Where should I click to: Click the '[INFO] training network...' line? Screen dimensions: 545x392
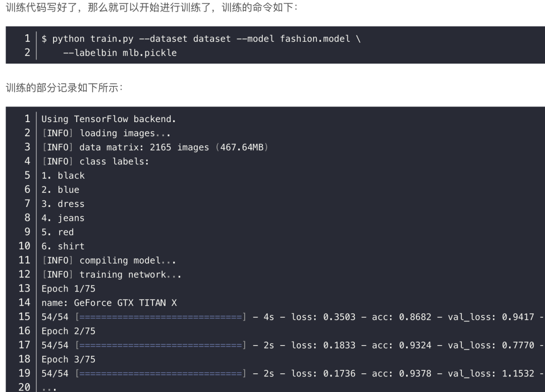(112, 275)
